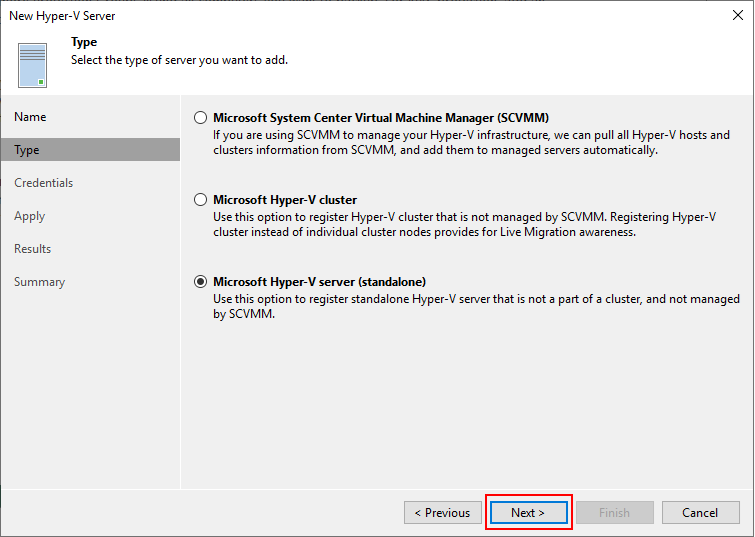Click the Next button
The width and height of the screenshot is (755, 537).
pyautogui.click(x=528, y=512)
